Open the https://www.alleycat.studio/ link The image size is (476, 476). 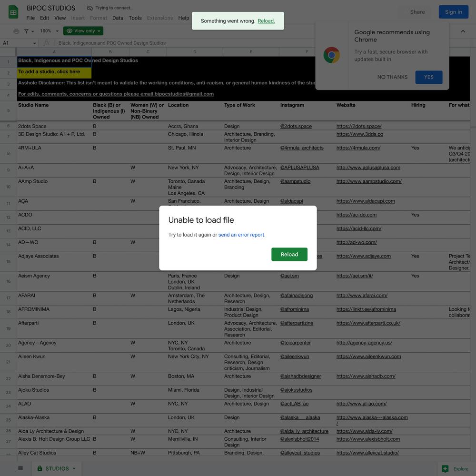367,453
